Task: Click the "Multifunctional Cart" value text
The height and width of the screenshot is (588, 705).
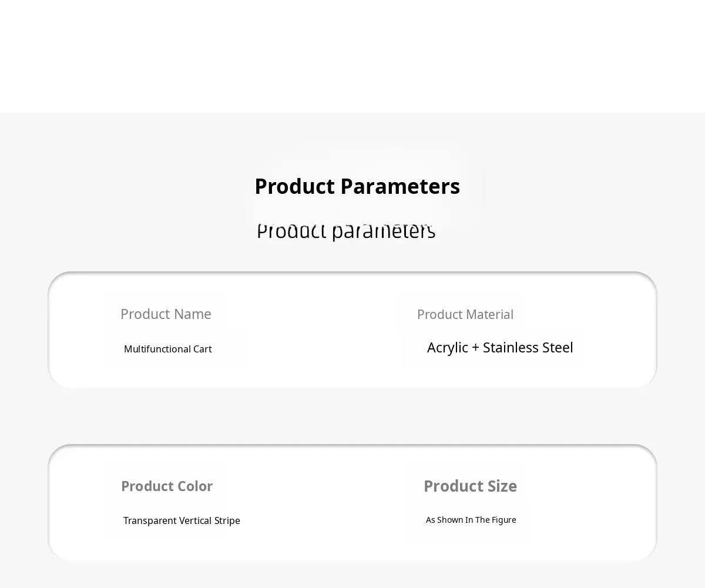Action: [167, 349]
